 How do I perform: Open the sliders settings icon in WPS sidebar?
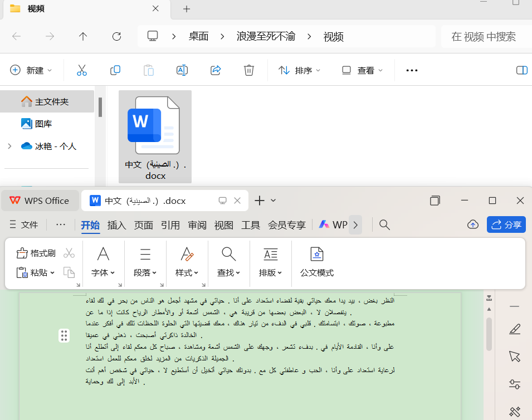[x=515, y=384]
